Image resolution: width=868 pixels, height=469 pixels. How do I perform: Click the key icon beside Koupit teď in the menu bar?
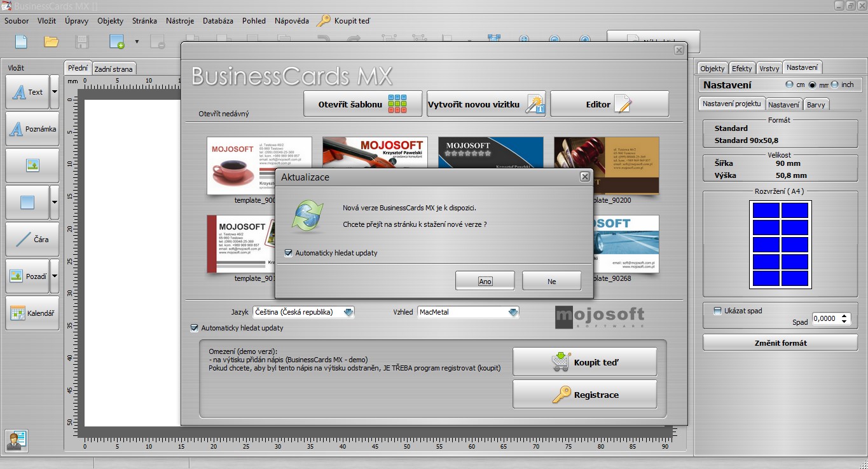point(324,21)
